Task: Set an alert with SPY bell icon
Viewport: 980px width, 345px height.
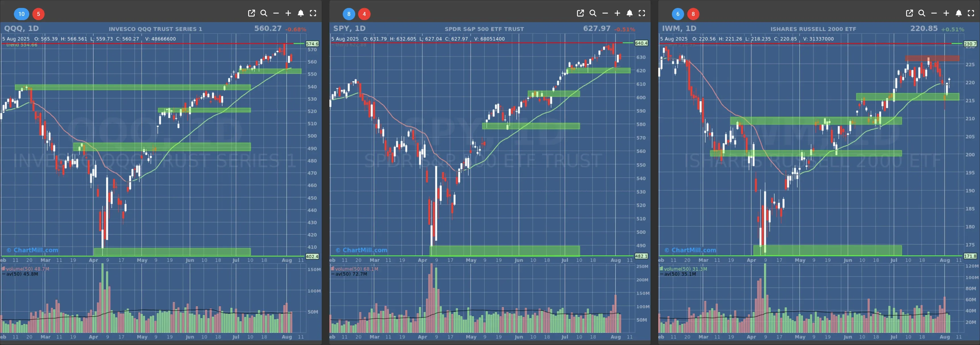Action: coord(630,13)
